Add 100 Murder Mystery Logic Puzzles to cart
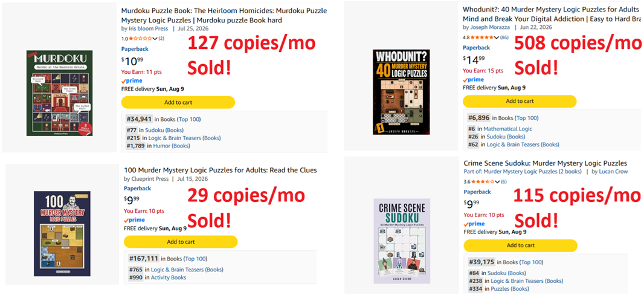The image size is (644, 295). click(181, 242)
